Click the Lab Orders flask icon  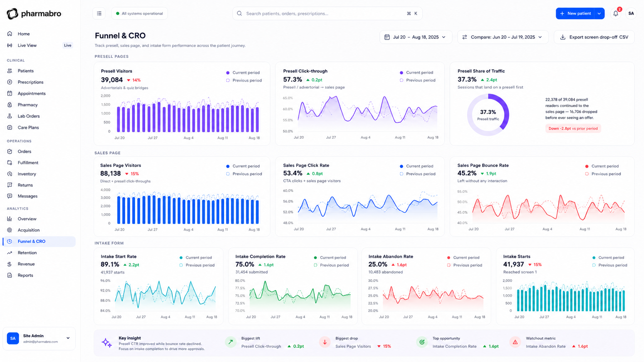10,116
